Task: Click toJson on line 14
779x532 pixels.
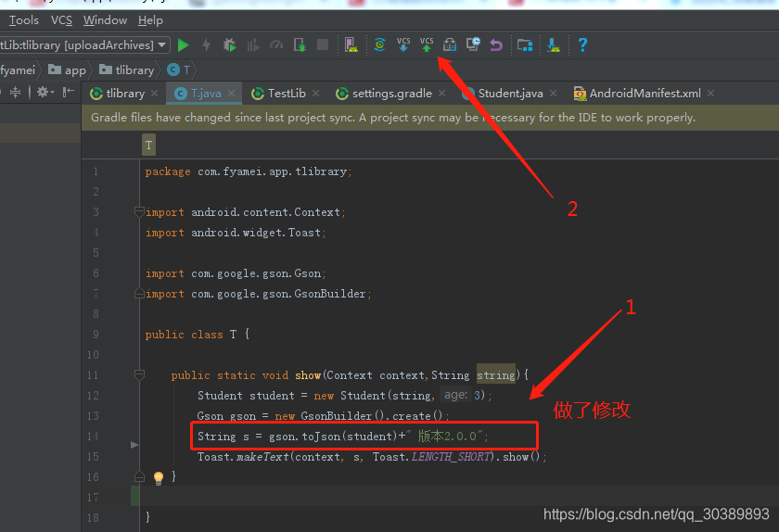Action: click(321, 437)
